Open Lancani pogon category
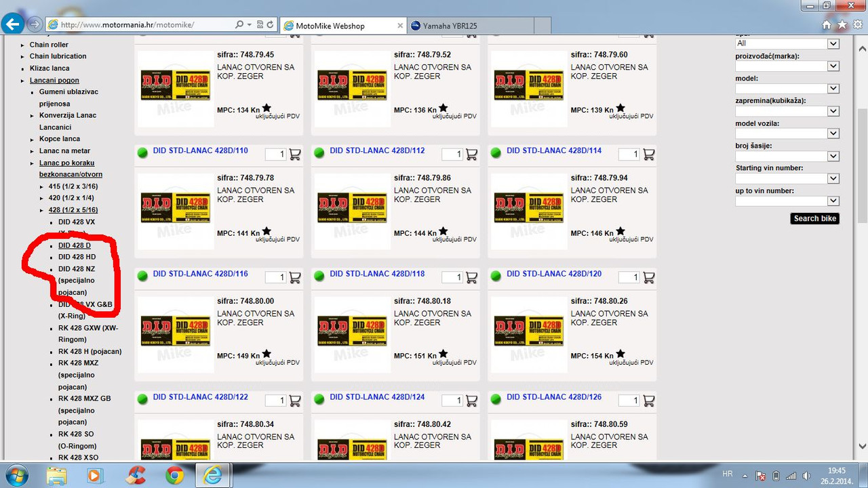 tap(54, 80)
